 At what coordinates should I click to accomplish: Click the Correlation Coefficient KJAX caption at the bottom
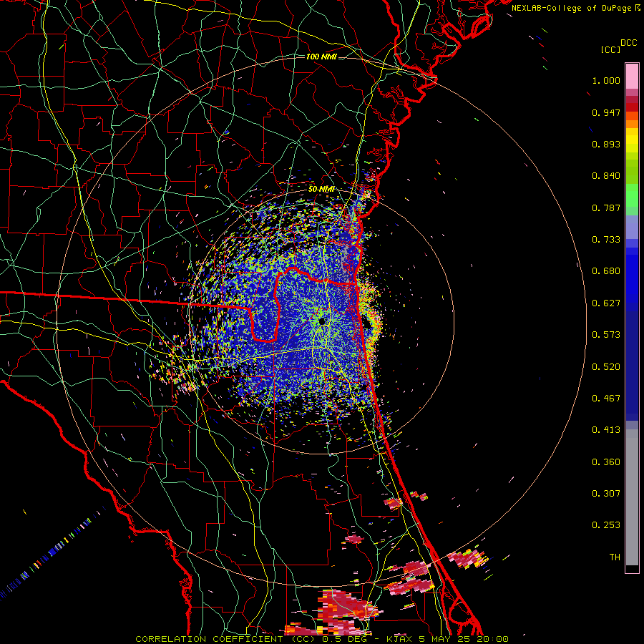coord(322,639)
